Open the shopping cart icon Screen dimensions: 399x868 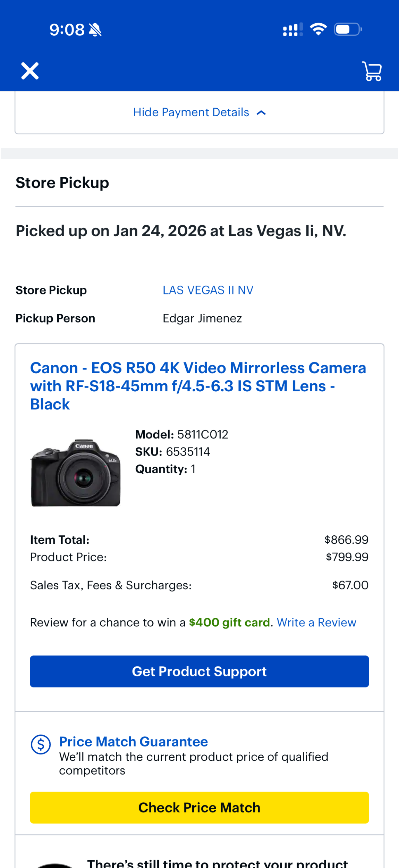372,71
